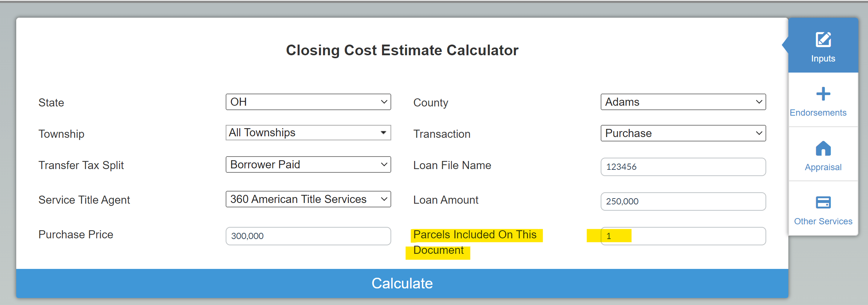Open the Transfer Tax Split dropdown

pyautogui.click(x=308, y=164)
